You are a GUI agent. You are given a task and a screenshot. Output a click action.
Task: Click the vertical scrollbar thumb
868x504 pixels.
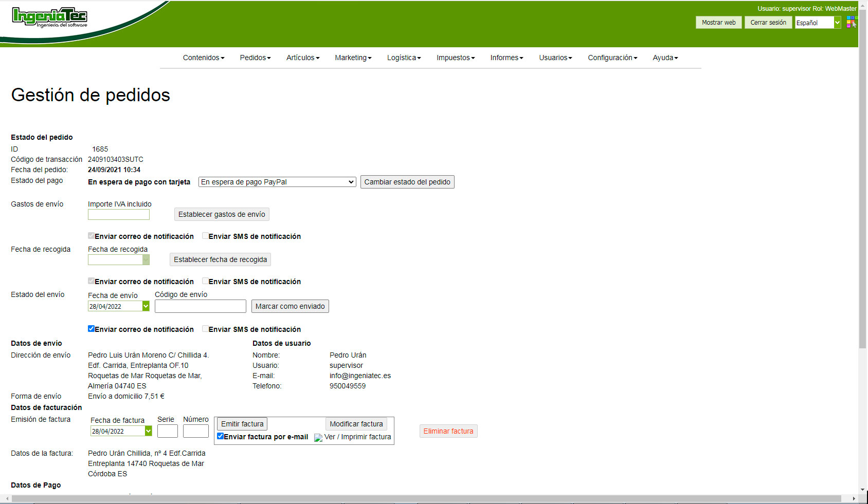pyautogui.click(x=863, y=179)
